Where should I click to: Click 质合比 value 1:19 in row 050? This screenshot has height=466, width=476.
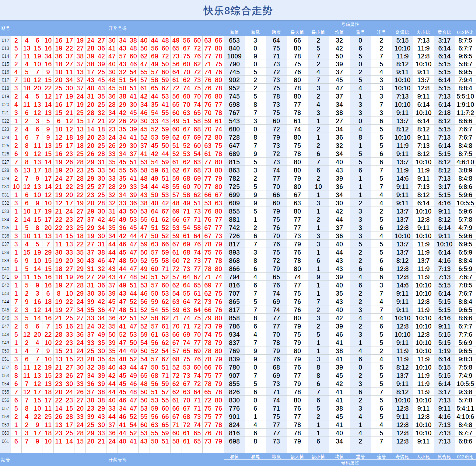point(444,351)
